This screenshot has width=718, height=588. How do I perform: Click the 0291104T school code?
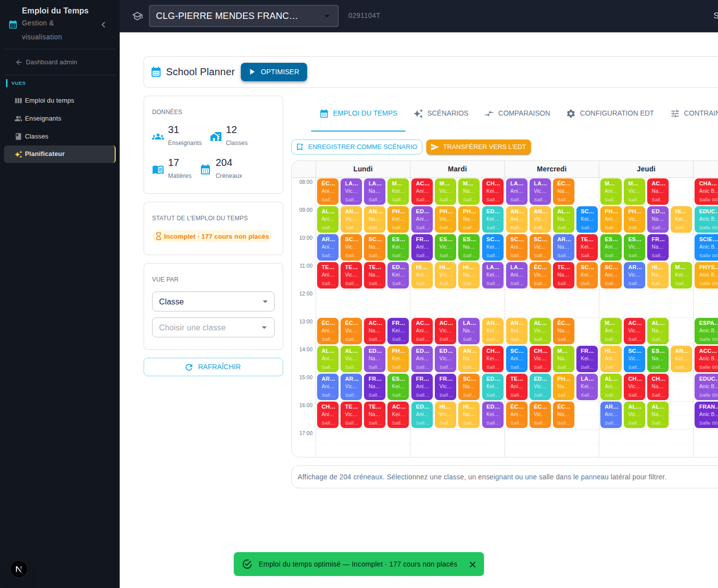364,16
